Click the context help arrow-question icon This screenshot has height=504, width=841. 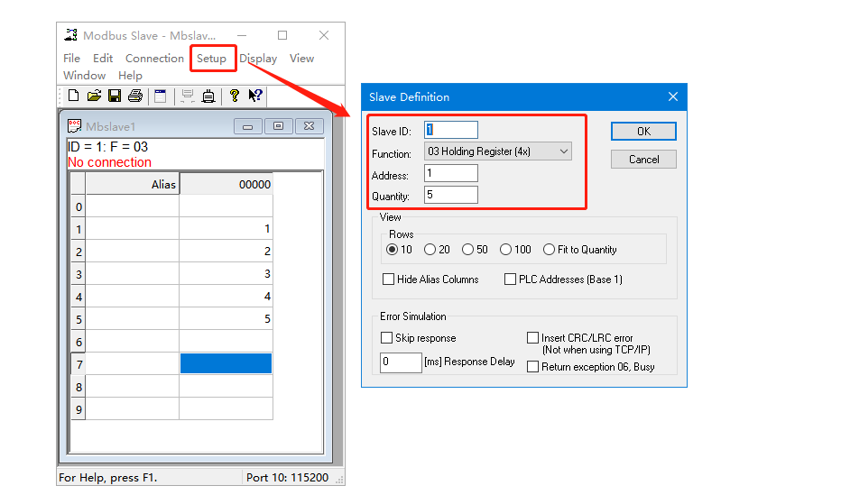[255, 96]
